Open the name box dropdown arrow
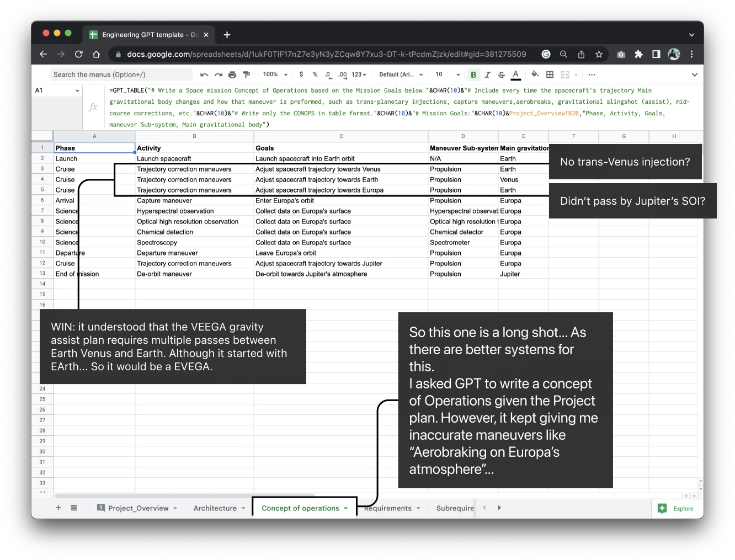 click(77, 90)
